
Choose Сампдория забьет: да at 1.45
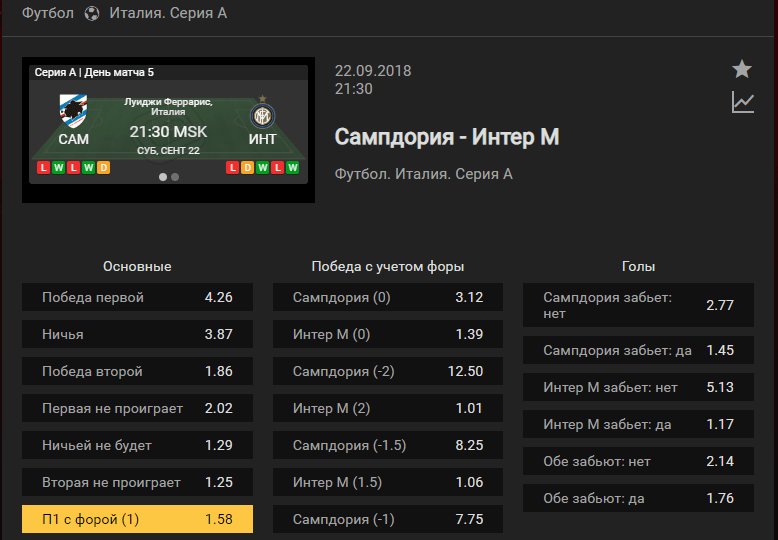[639, 350]
